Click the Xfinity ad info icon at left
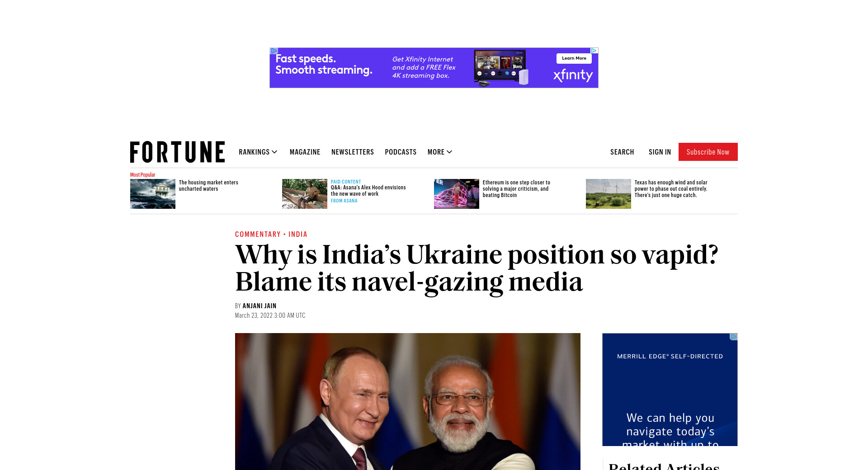 (x=274, y=51)
